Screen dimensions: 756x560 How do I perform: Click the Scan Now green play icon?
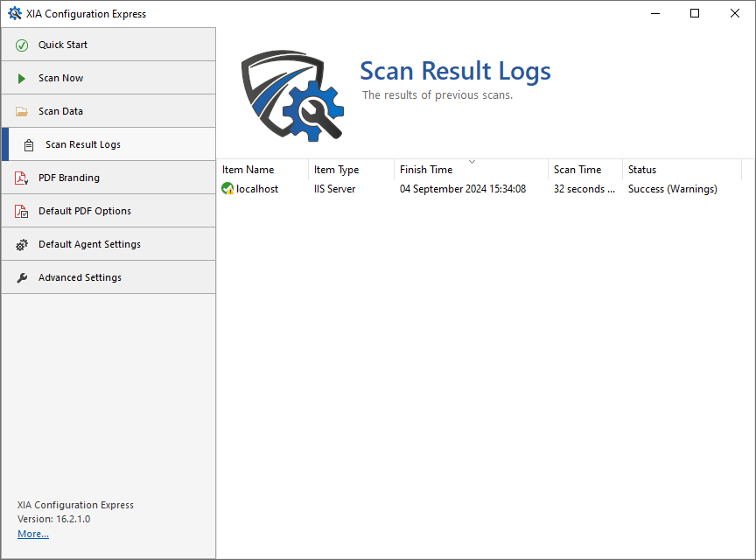pyautogui.click(x=21, y=78)
